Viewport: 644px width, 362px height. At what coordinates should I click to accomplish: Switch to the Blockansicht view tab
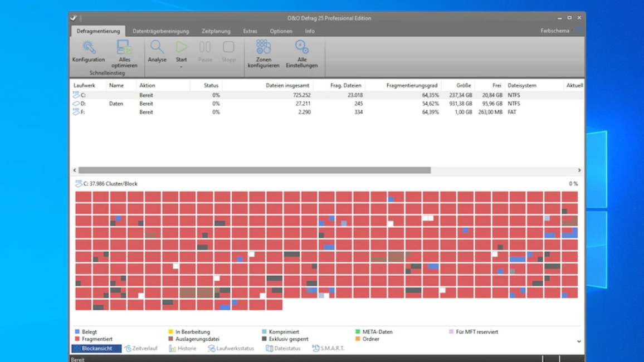pos(96,349)
